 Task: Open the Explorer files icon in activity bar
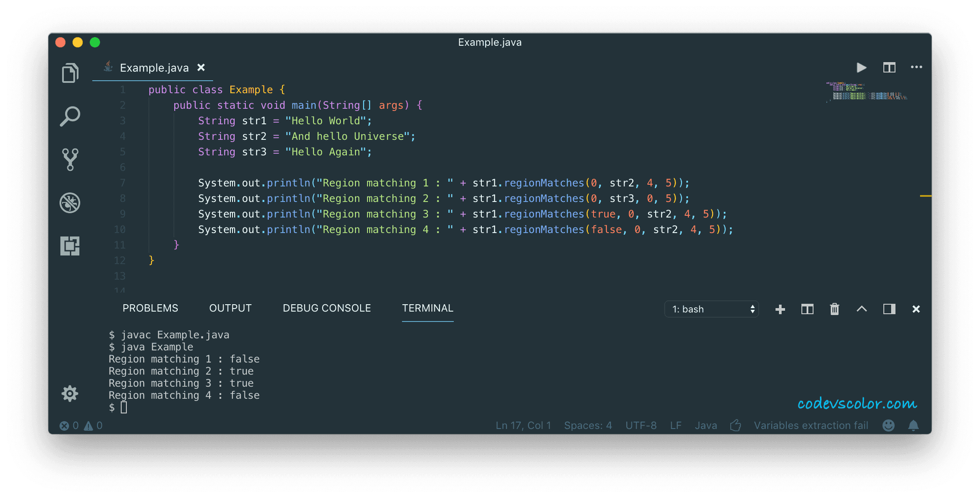tap(70, 72)
